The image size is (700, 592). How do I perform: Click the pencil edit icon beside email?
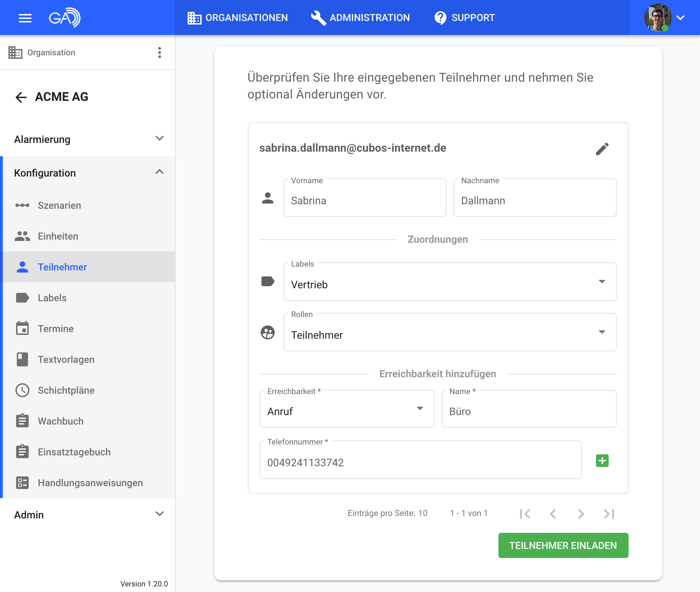point(602,149)
